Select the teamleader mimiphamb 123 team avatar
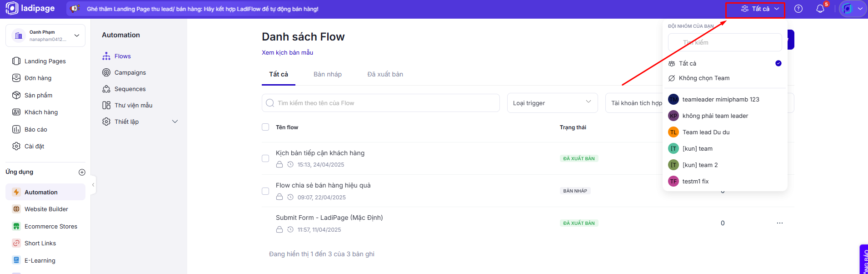Viewport: 868px width, 274px height. coord(673,99)
